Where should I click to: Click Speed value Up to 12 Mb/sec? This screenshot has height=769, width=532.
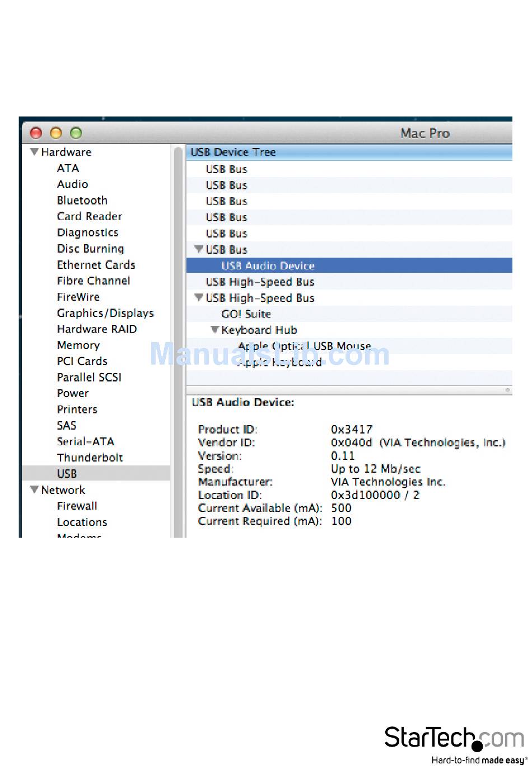(375, 469)
